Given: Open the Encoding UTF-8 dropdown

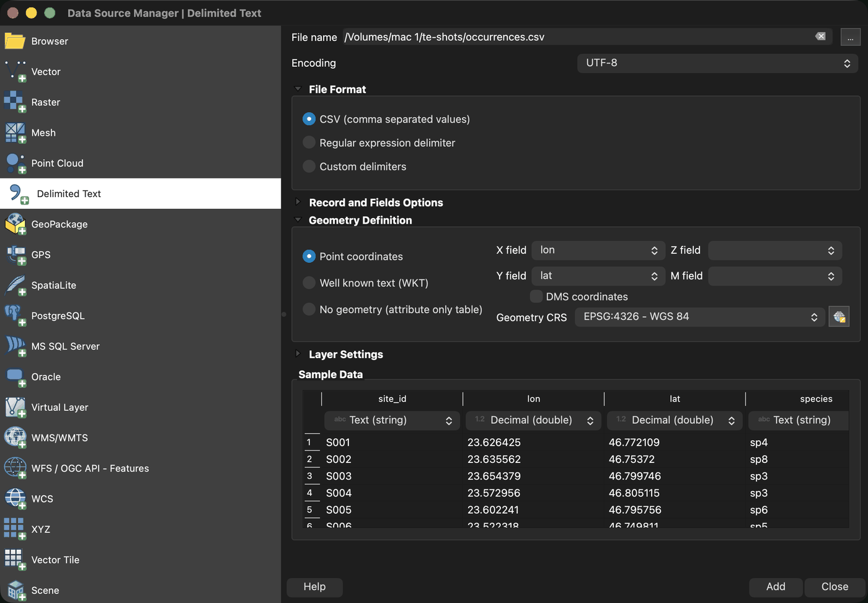Looking at the screenshot, I should pos(717,63).
